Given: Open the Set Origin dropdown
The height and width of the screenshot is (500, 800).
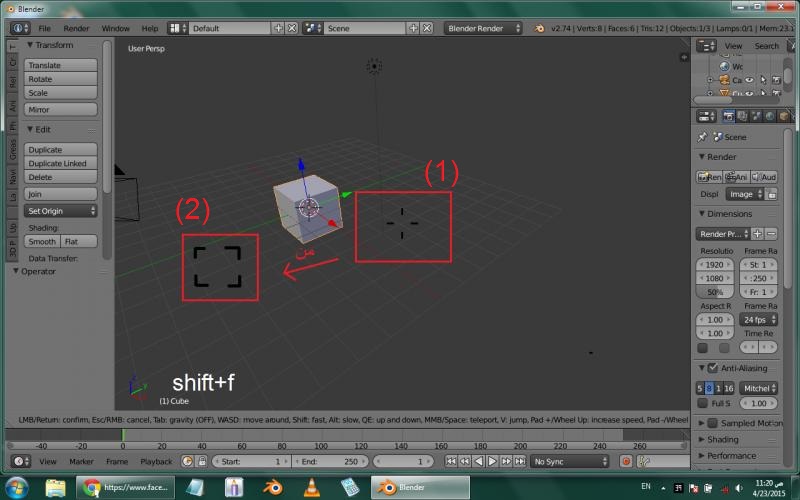Looking at the screenshot, I should click(x=61, y=211).
